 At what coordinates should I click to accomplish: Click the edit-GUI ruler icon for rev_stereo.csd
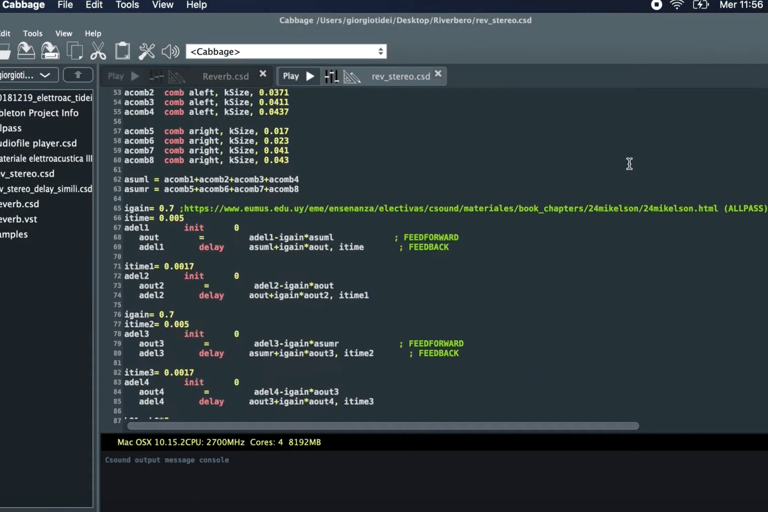[352, 76]
